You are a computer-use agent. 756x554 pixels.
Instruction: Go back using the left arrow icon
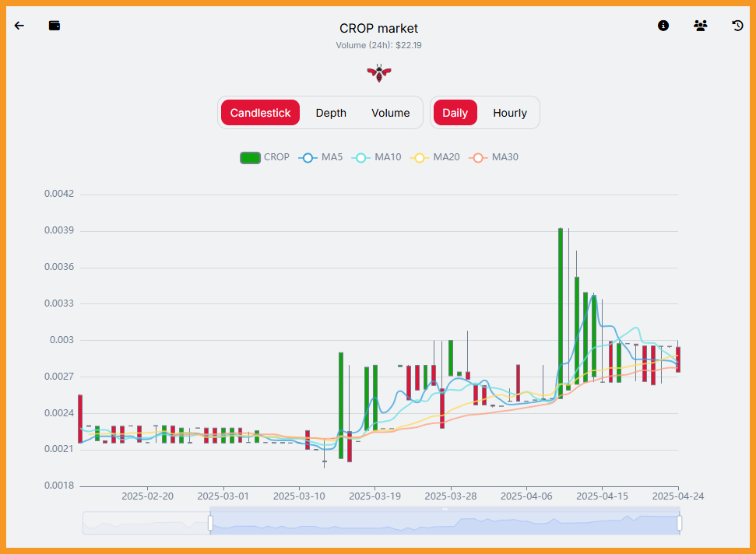19,26
